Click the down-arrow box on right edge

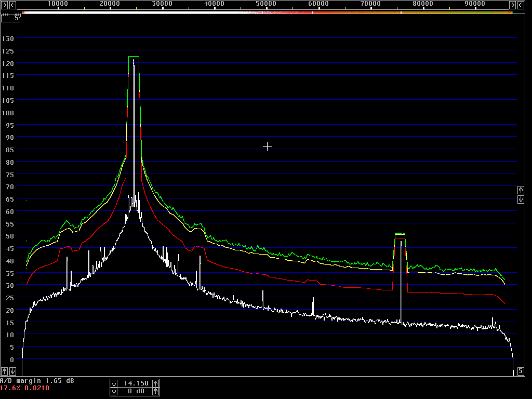point(521,199)
